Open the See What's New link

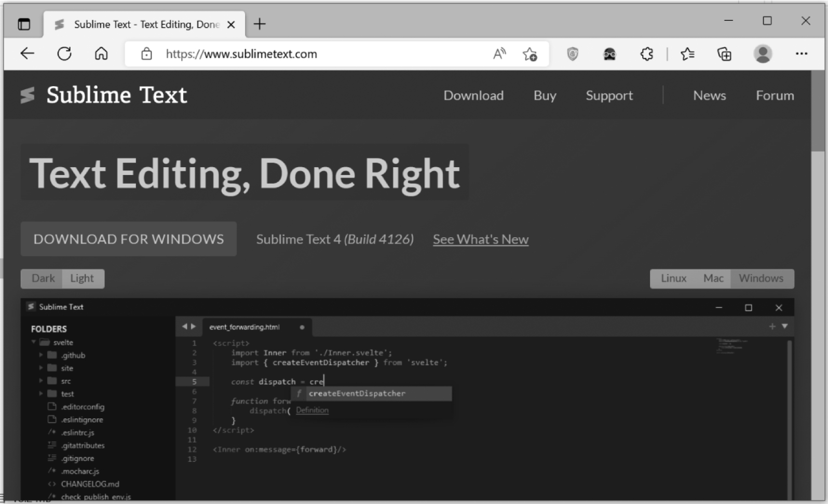480,239
